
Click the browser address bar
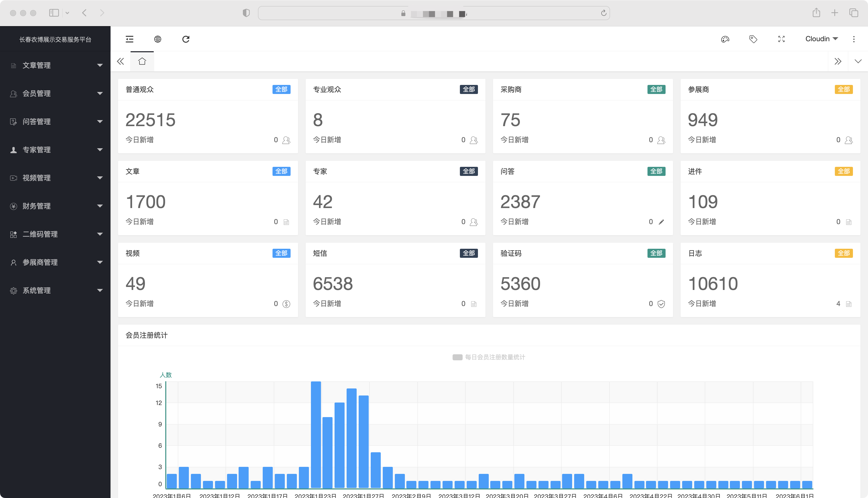tap(433, 13)
